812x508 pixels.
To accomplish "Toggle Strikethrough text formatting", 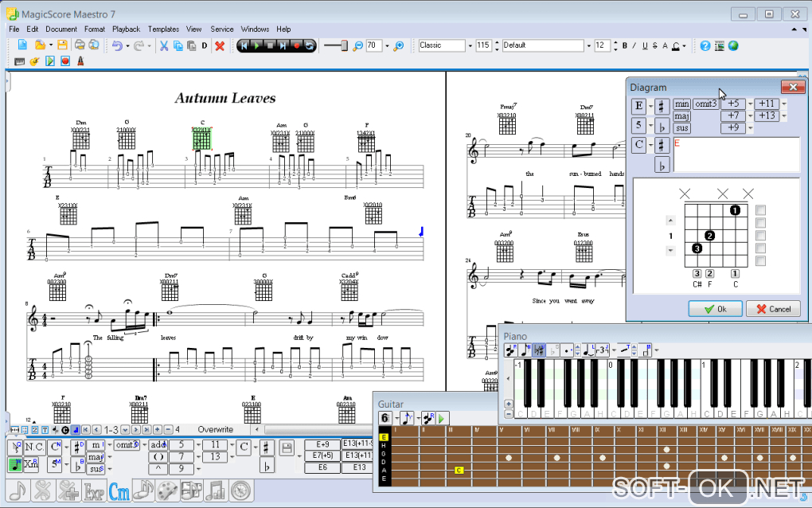I will (x=655, y=45).
